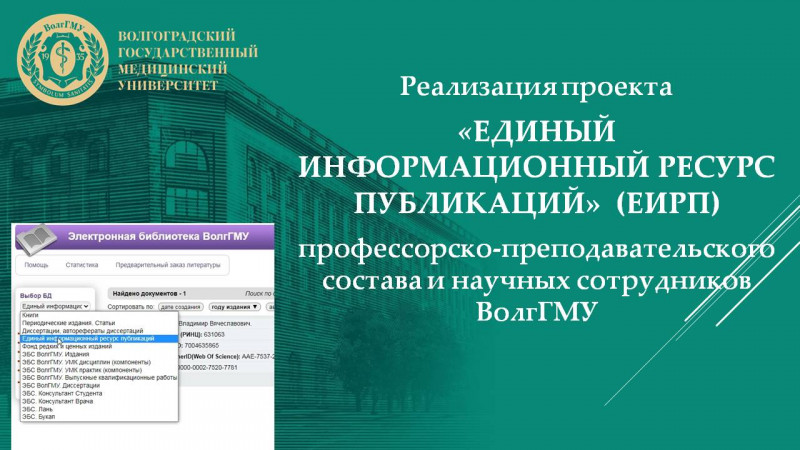This screenshot has height=450, width=800.
Task: Click the Найдено документов - 1 heading
Action: 149,294
